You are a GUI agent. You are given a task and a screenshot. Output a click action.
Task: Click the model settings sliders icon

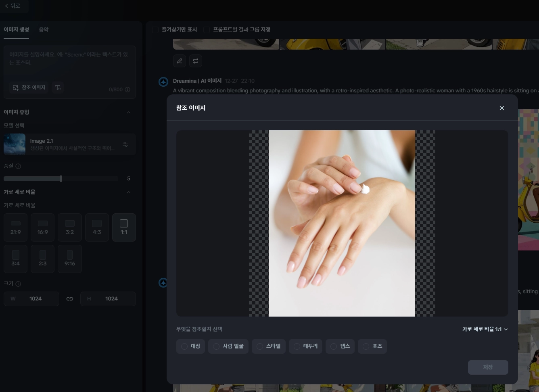(125, 144)
